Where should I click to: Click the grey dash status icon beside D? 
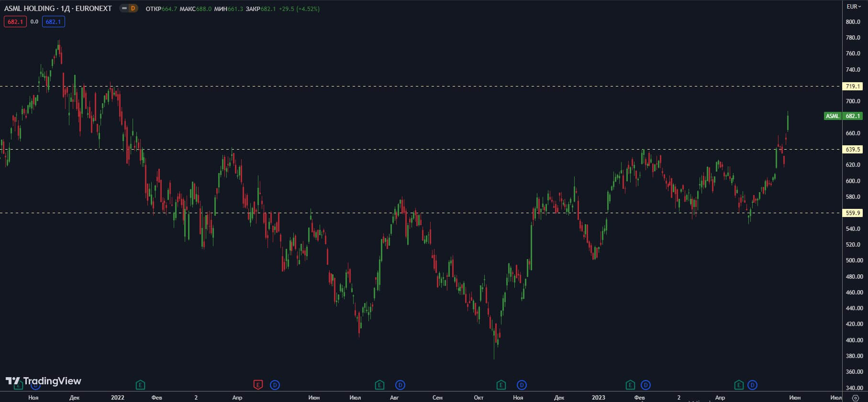(x=124, y=9)
